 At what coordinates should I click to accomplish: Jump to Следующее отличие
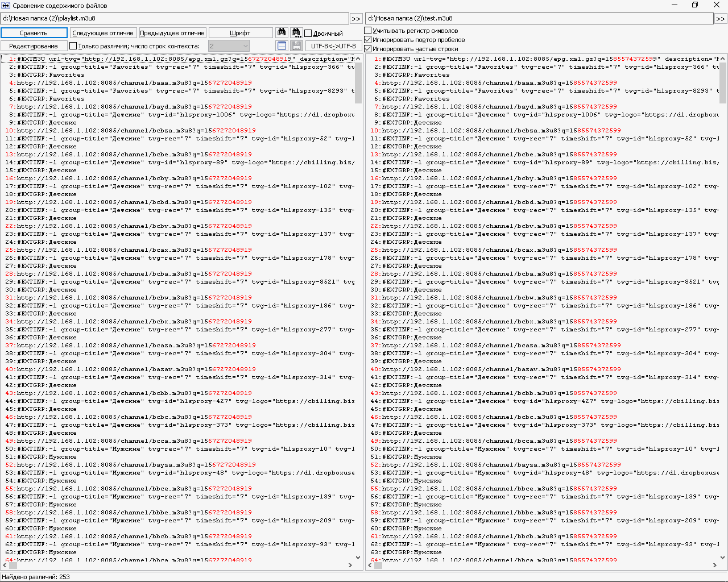[x=103, y=32]
